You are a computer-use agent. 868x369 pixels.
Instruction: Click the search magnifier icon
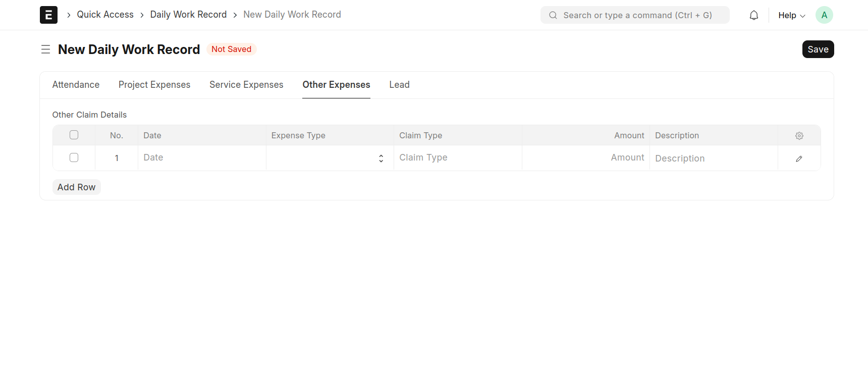pyautogui.click(x=553, y=15)
